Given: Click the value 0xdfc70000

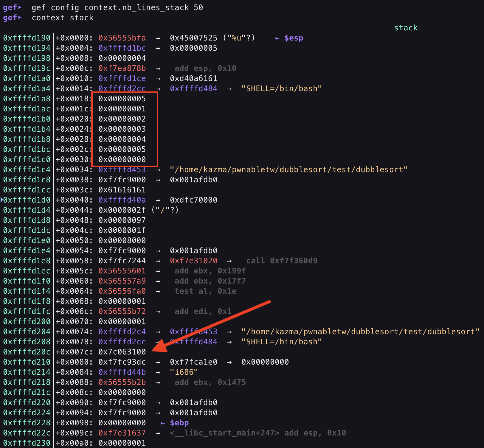Looking at the screenshot, I should pos(193,200).
